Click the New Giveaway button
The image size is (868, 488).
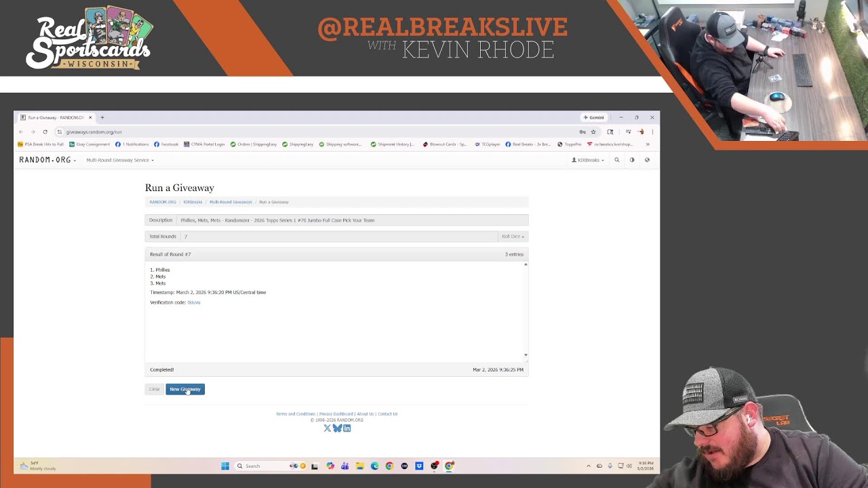pyautogui.click(x=185, y=389)
